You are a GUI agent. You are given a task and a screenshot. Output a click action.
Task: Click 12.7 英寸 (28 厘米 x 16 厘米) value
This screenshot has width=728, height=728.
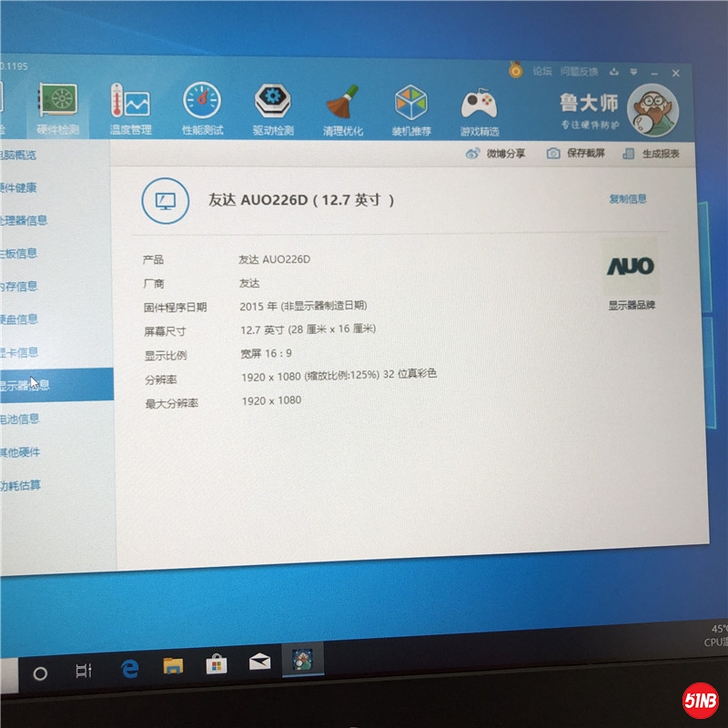308,329
